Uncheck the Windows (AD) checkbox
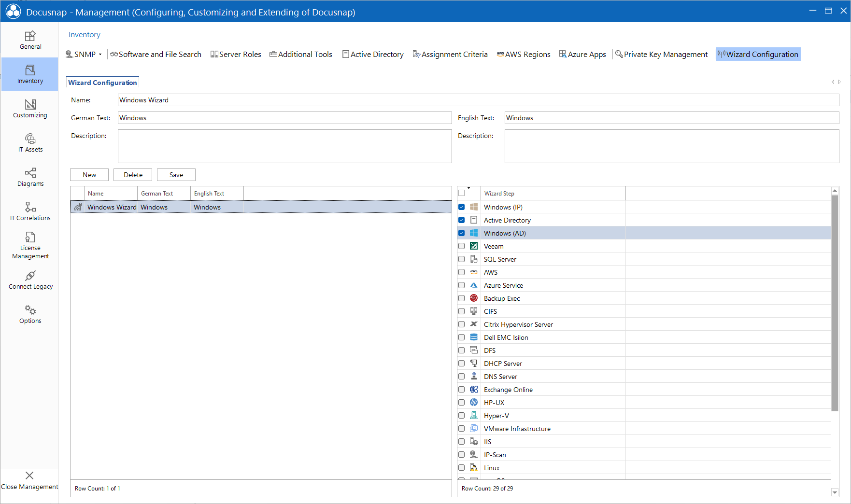 tap(462, 233)
